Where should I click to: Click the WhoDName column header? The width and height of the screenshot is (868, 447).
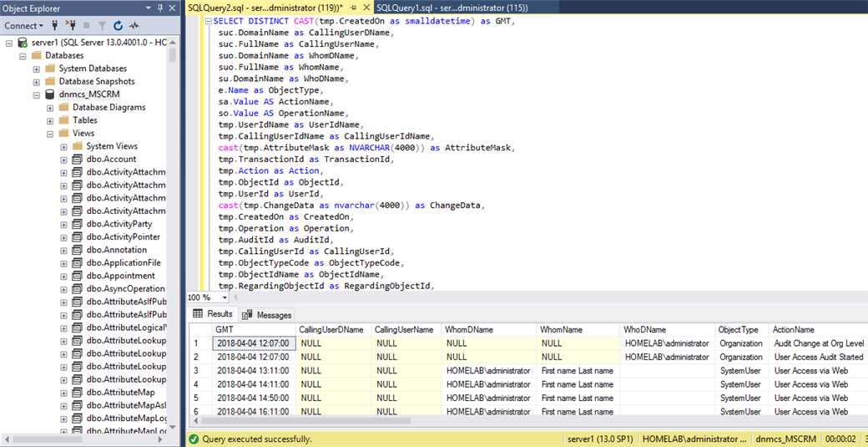(x=669, y=329)
